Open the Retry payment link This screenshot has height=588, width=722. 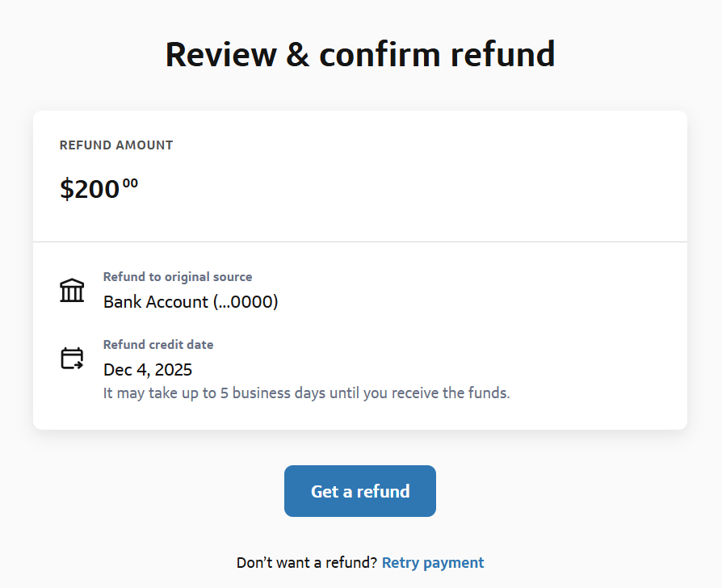(433, 563)
